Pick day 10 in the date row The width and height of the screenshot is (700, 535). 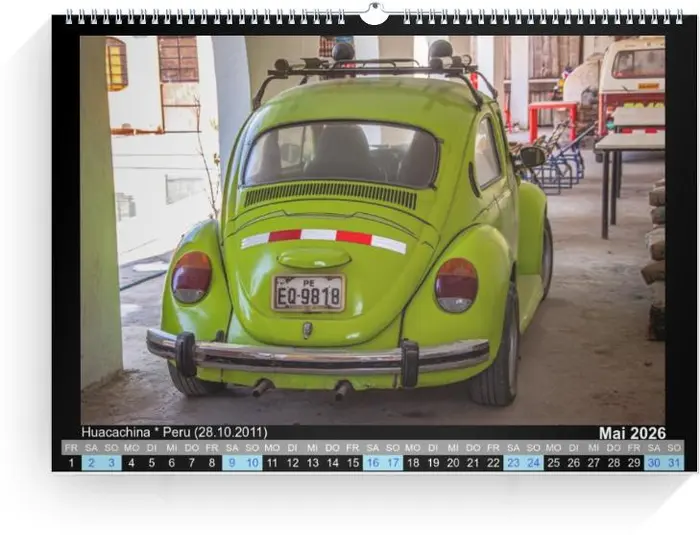[x=252, y=463]
